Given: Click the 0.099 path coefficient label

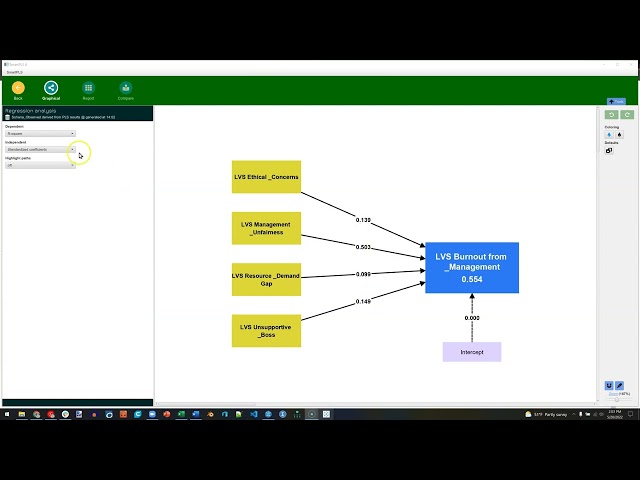Looking at the screenshot, I should 363,274.
